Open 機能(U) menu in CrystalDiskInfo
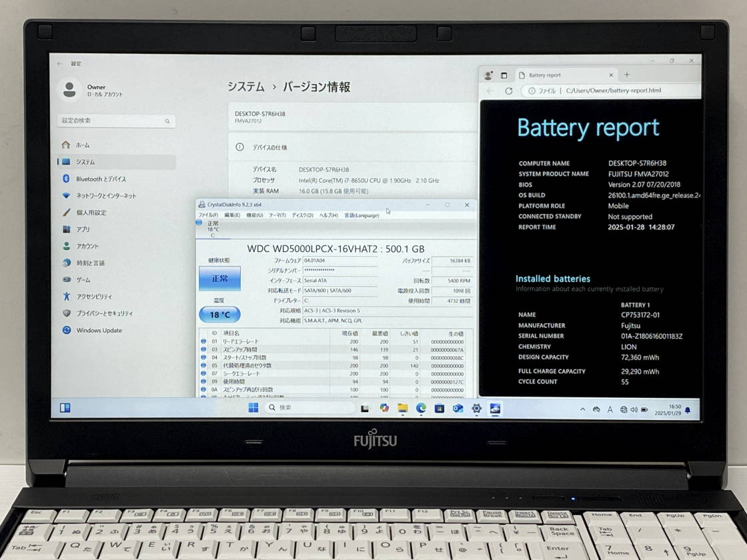Viewport: 747px width, 560px height. coord(254,215)
